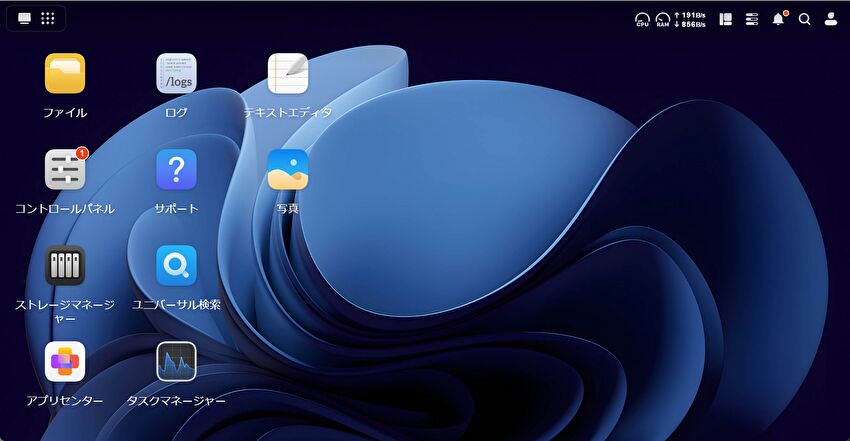Launch ユニバーサル検索 universal search

pyautogui.click(x=176, y=266)
